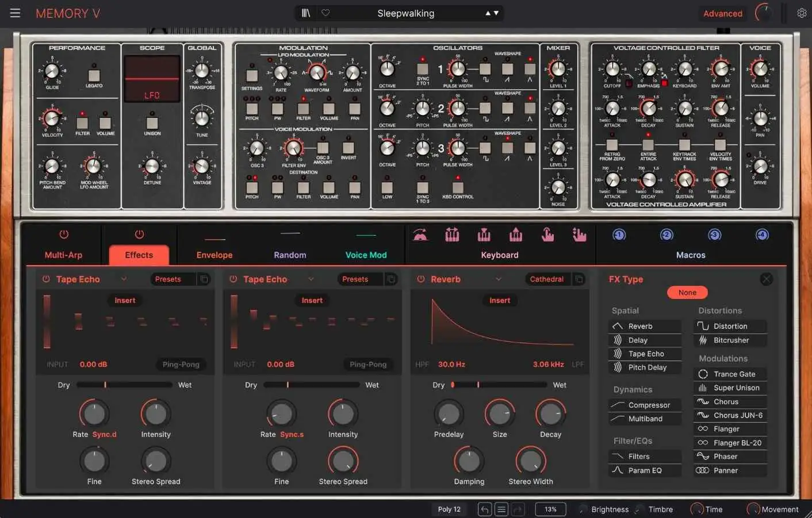Viewport: 812px width, 518px height.
Task: Select the fourth keyboard icon
Action: coord(516,235)
